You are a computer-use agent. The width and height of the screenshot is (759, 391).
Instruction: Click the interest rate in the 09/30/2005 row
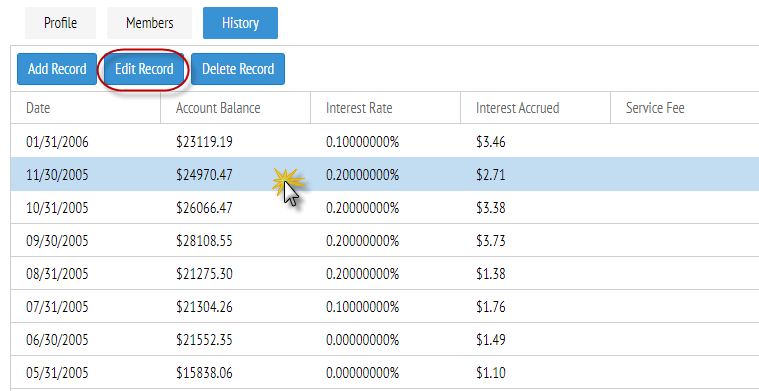pyautogui.click(x=363, y=241)
